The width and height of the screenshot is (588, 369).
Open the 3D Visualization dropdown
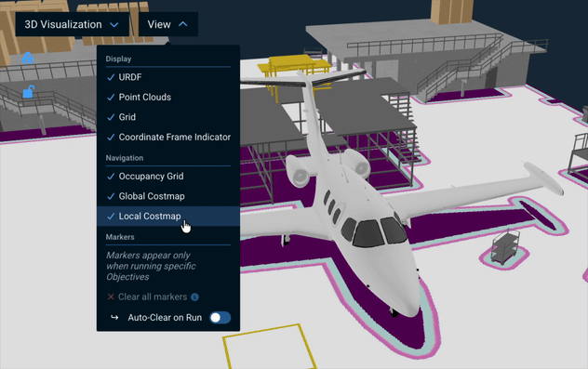[x=72, y=24]
